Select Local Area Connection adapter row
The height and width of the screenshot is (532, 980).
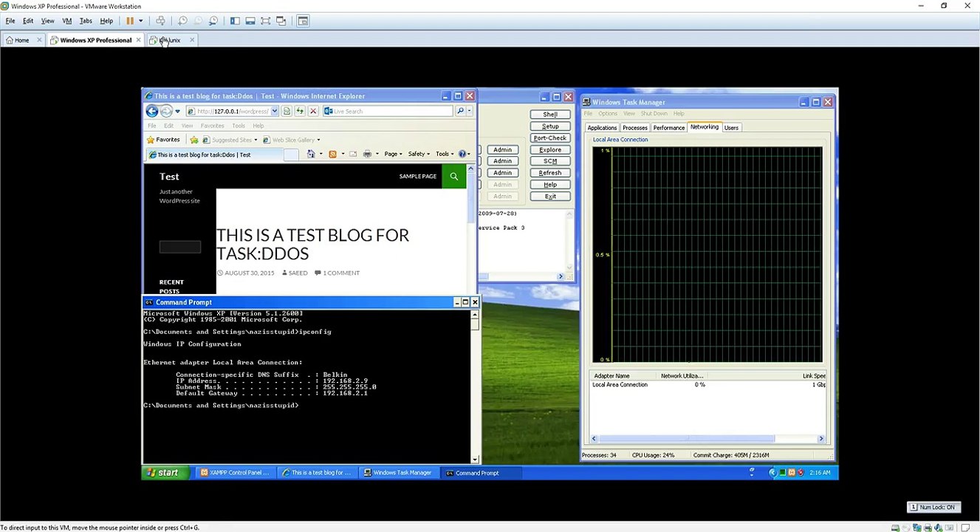[708, 385]
